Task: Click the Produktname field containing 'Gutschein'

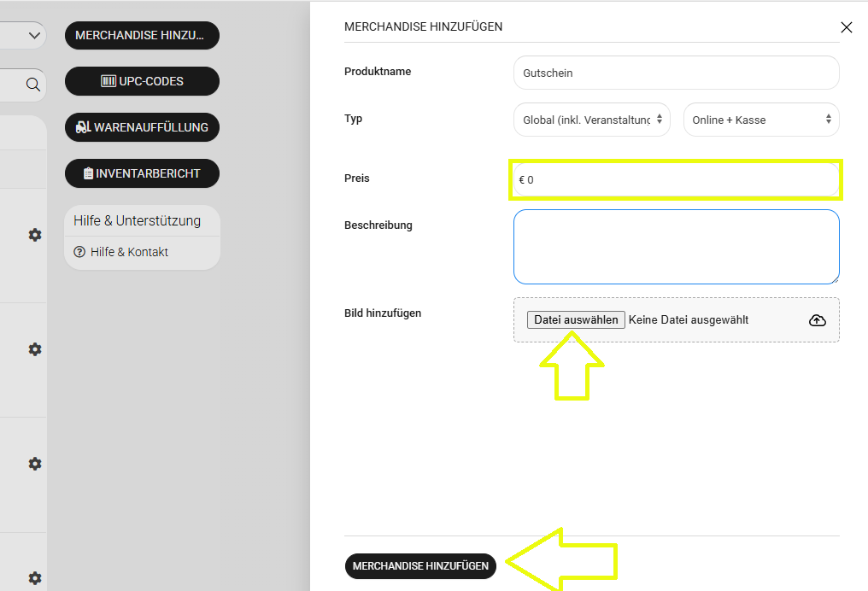Action: pos(676,73)
